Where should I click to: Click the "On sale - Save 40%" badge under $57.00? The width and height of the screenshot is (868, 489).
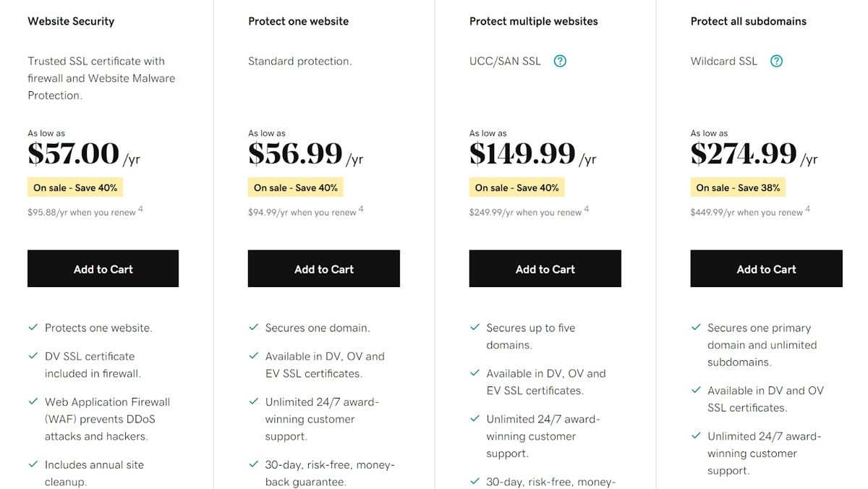[x=75, y=187]
